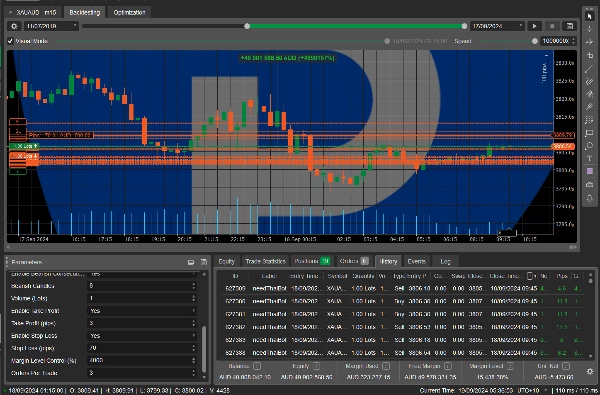Sort history by the ID column header
The height and width of the screenshot is (395, 600).
click(235, 276)
